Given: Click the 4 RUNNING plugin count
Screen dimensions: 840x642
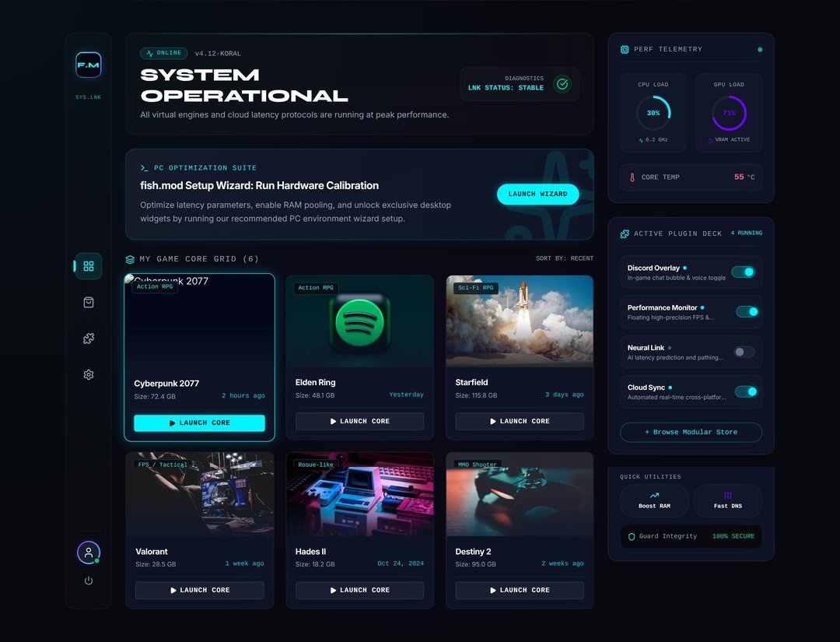Looking at the screenshot, I should [746, 233].
